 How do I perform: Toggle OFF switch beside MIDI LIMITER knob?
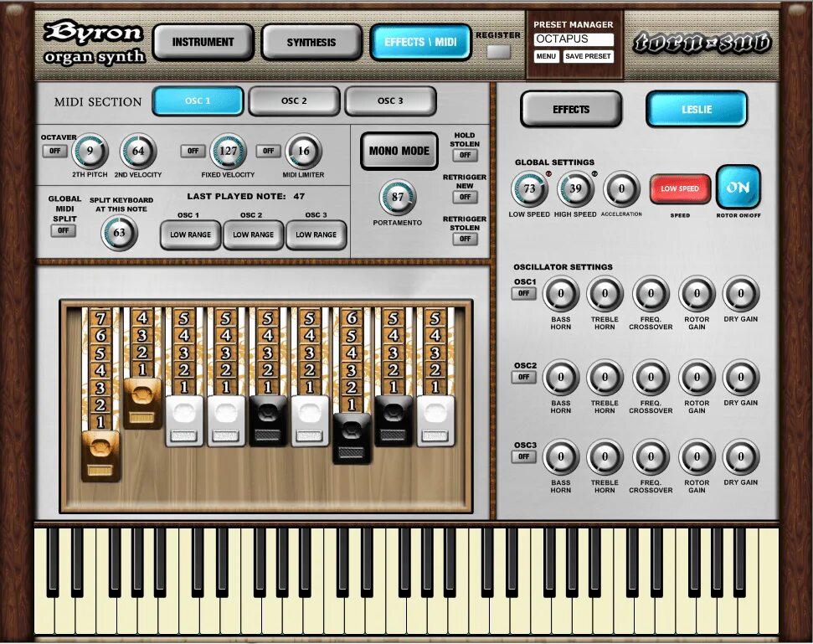[x=268, y=152]
